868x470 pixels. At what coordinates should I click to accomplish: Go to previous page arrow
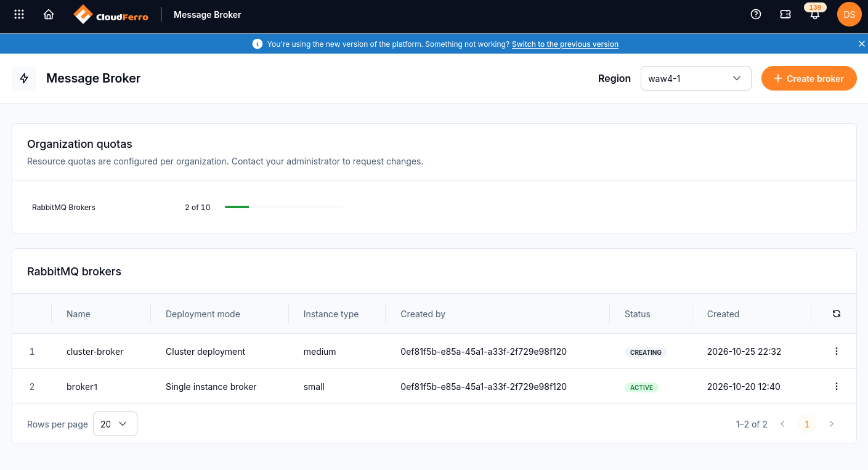[782, 424]
